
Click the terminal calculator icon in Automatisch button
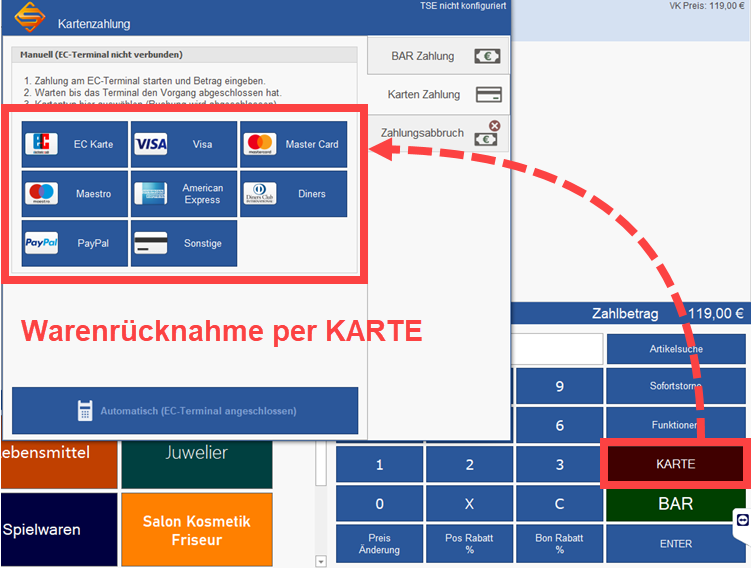point(85,410)
